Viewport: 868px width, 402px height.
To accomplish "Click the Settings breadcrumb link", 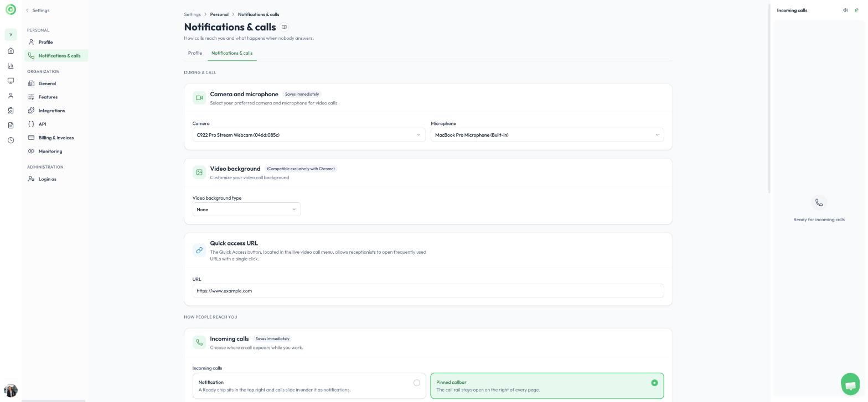I will click(x=192, y=14).
